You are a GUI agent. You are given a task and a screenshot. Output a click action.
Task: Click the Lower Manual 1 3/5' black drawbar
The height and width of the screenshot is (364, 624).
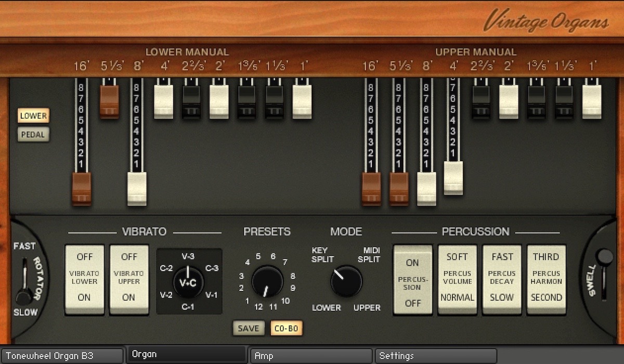tap(247, 102)
